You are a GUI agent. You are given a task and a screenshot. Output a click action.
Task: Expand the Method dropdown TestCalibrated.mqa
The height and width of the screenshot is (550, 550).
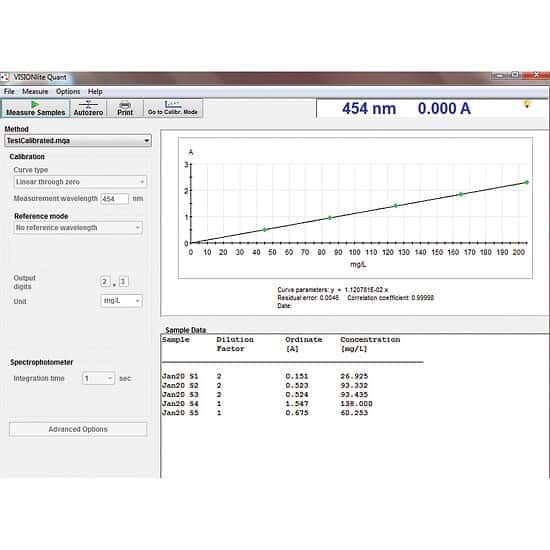click(x=78, y=141)
